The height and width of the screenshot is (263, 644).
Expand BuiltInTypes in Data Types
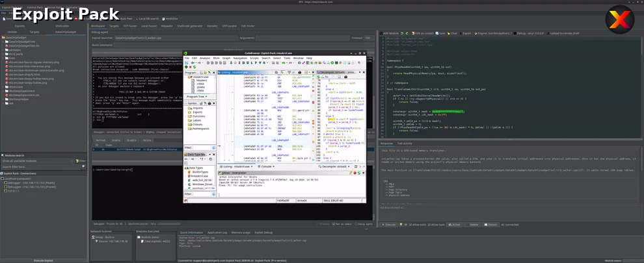point(185,172)
